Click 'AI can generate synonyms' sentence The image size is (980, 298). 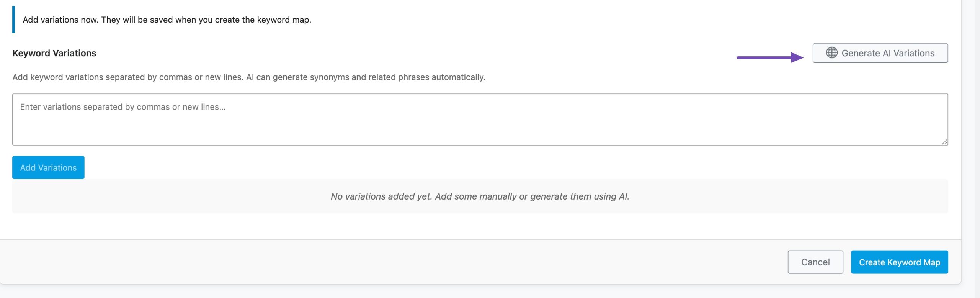tap(366, 77)
